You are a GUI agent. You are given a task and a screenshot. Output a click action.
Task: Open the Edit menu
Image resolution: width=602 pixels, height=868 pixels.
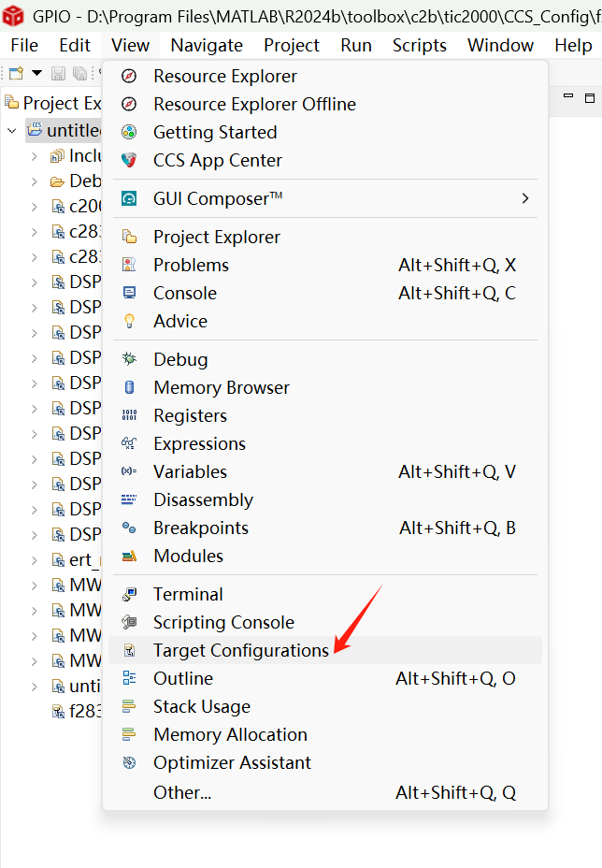[x=75, y=45]
